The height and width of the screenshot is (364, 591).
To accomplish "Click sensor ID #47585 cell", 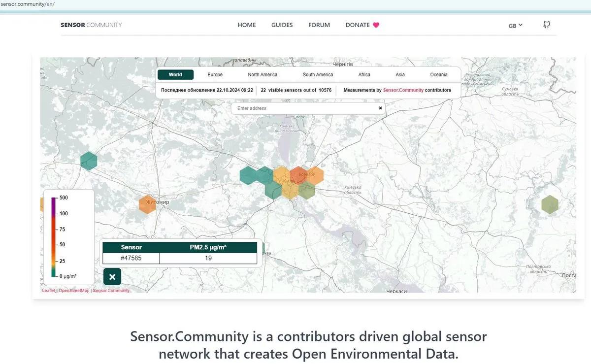I will click(x=131, y=258).
